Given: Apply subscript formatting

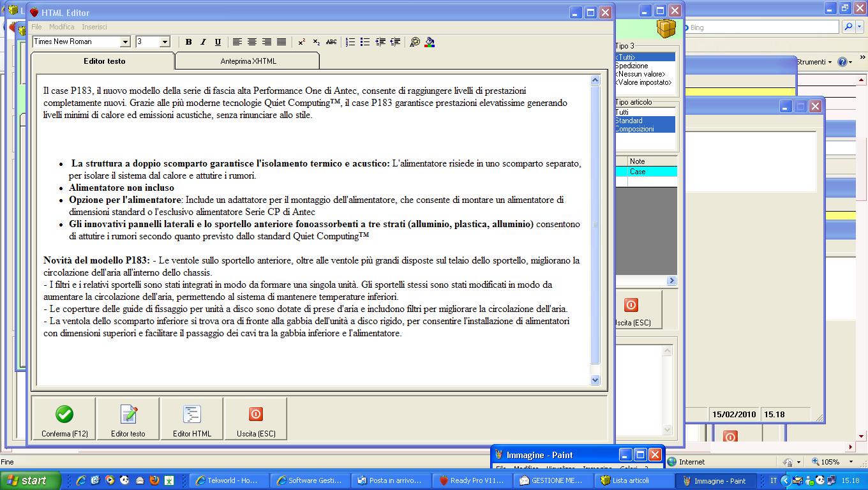Looking at the screenshot, I should 316,42.
